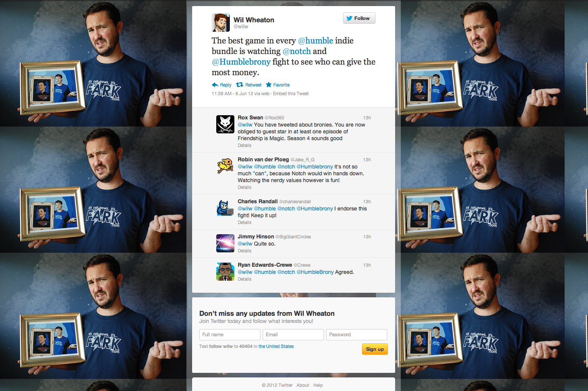The image size is (588, 391).
Task: Open @wilw mention in Jimmy Hinson's reply
Action: pyautogui.click(x=245, y=244)
